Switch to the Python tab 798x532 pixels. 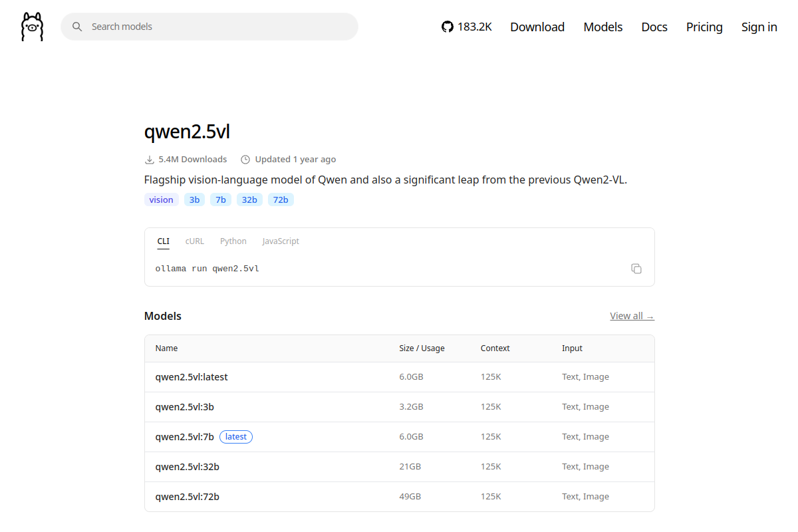(x=233, y=241)
